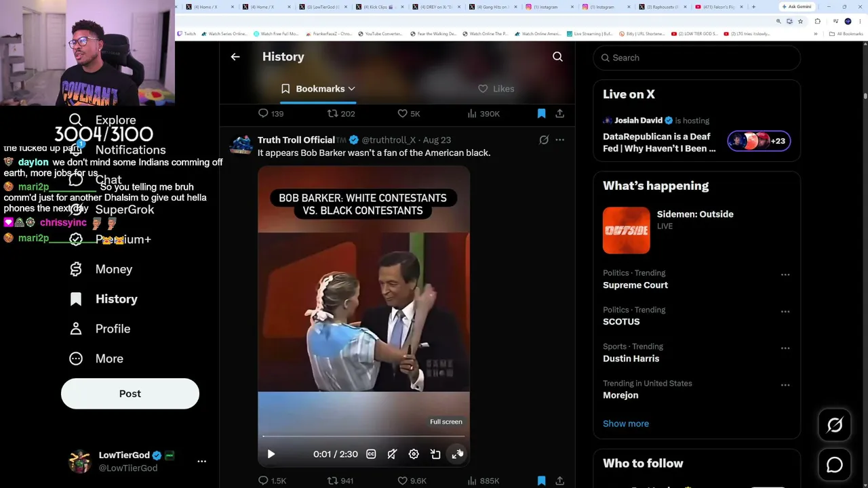
Task: Like the post with 5K likes
Action: pos(409,114)
